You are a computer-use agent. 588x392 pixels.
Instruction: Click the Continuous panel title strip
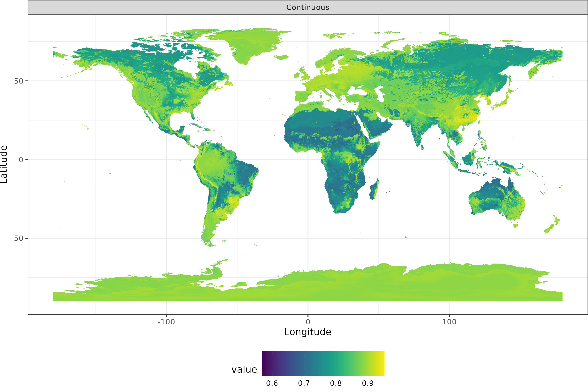point(308,7)
